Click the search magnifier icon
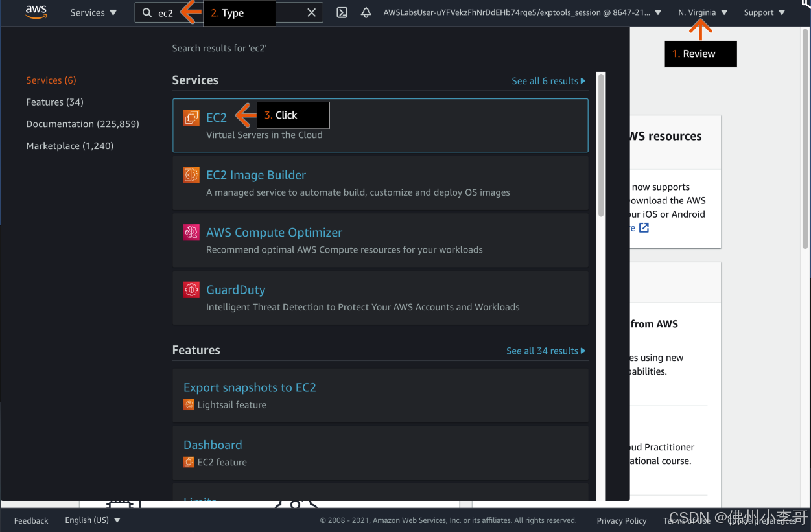The width and height of the screenshot is (811, 532). [x=147, y=13]
